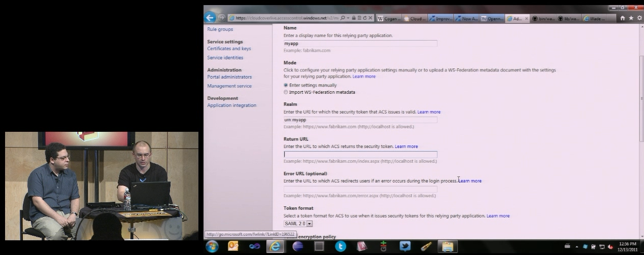Viewport: 644px width, 255px height.
Task: Switch to the 'Improv...' browser tab
Action: tap(440, 18)
